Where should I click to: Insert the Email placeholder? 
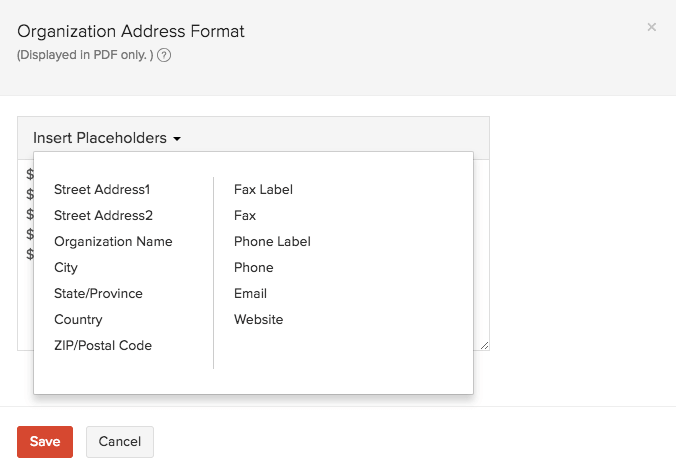[250, 293]
